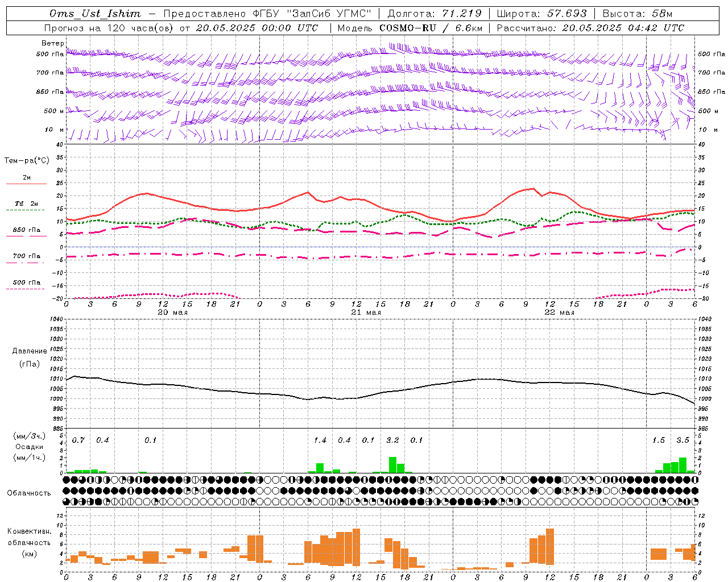Screen dimensions: 728x582
Task: Click the 20 мая date label
Action: pyautogui.click(x=172, y=313)
